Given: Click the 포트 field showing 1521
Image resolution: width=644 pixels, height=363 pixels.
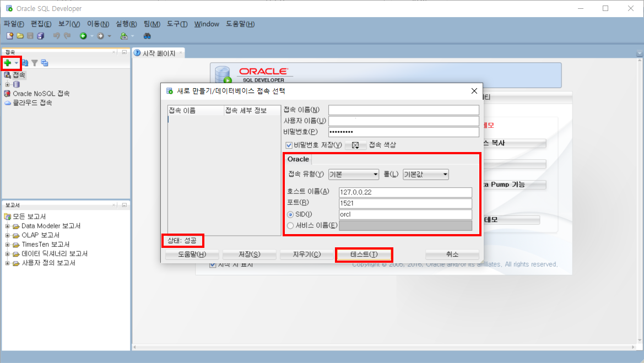Looking at the screenshot, I should pyautogui.click(x=405, y=203).
